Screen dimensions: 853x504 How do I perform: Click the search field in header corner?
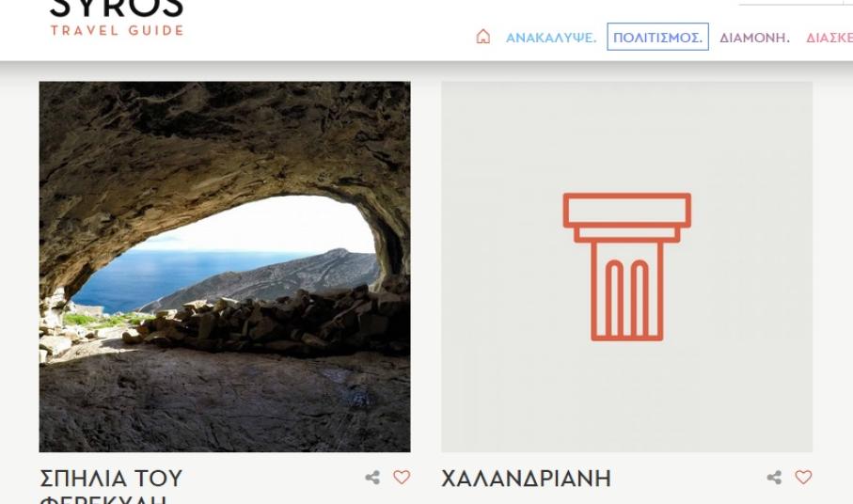(x=796, y=3)
